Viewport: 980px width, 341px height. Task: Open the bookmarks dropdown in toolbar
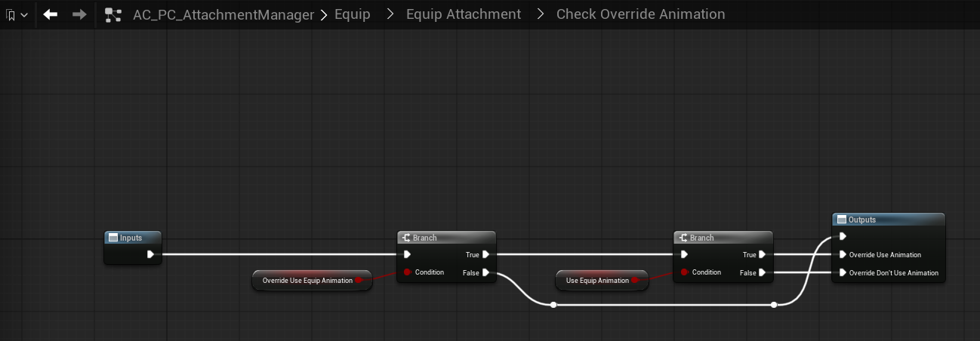(17, 14)
